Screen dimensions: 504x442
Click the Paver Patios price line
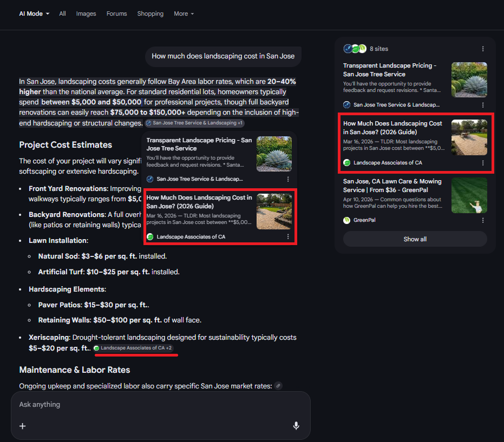pos(94,305)
